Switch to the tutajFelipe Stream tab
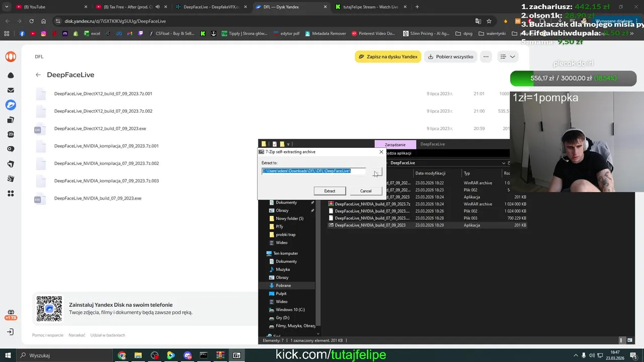The width and height of the screenshot is (644, 362). [x=370, y=7]
